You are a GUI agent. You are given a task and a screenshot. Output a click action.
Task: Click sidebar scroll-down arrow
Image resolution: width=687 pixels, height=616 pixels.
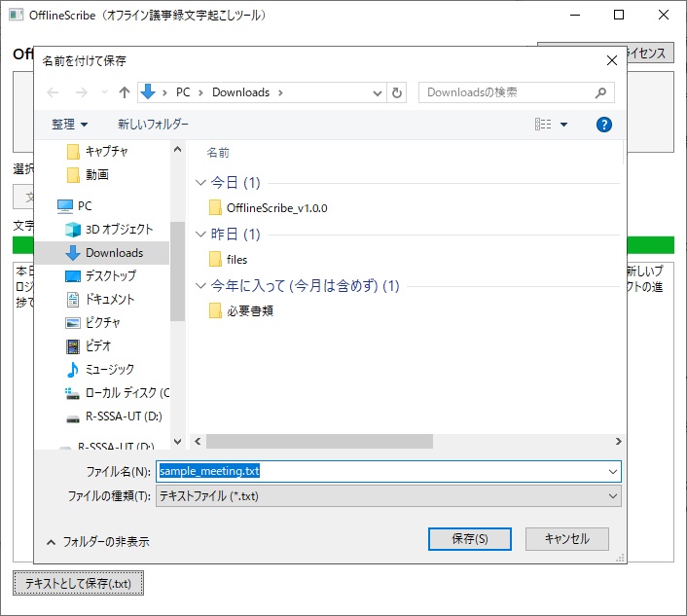pyautogui.click(x=177, y=441)
